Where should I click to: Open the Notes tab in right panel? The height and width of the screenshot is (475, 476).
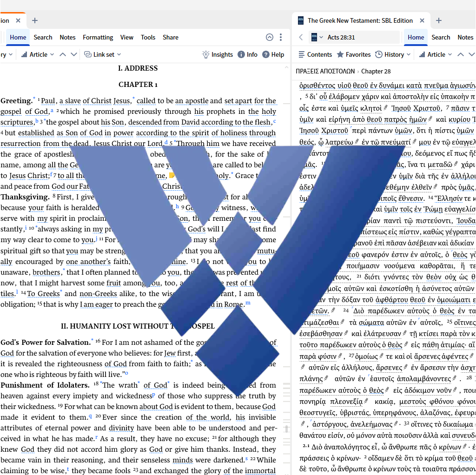465,37
